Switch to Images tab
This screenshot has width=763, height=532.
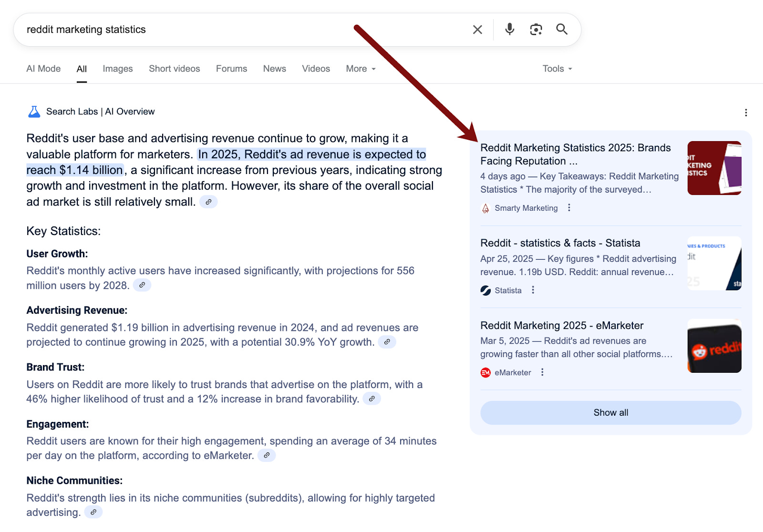(x=118, y=69)
